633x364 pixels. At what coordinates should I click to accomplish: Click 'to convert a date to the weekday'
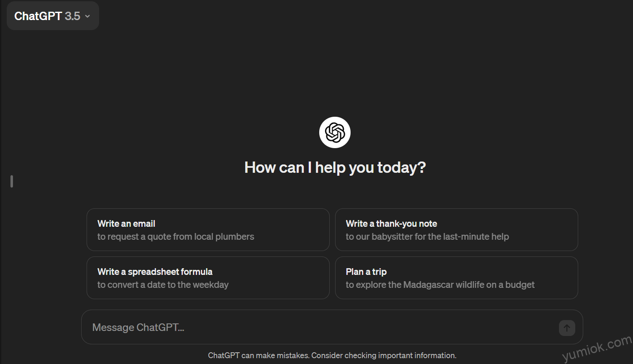tap(163, 285)
